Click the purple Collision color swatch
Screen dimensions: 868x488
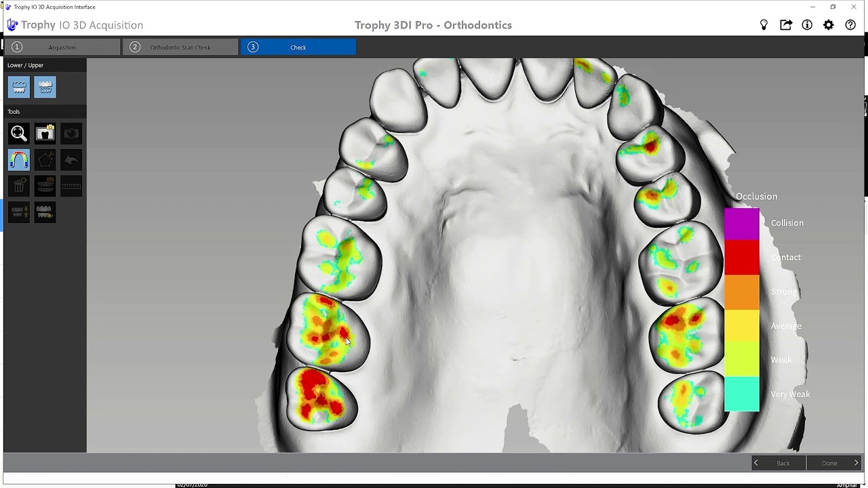[x=742, y=224]
